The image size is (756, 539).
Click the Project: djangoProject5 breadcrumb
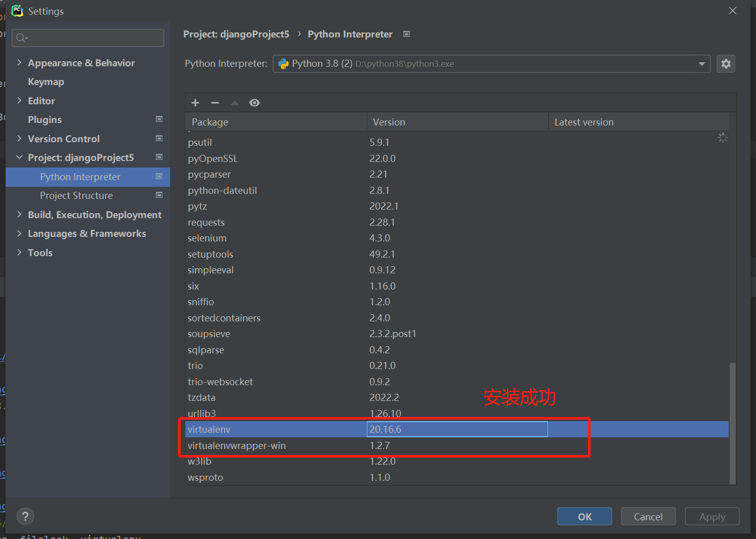pos(236,34)
